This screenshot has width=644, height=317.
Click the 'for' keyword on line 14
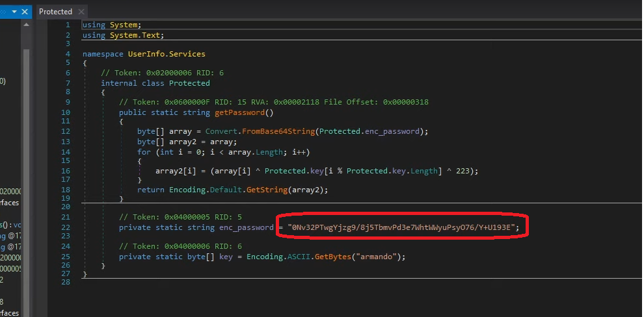144,152
